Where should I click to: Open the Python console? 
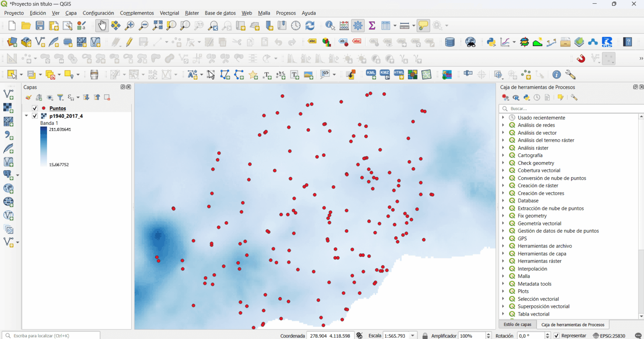coord(491,42)
